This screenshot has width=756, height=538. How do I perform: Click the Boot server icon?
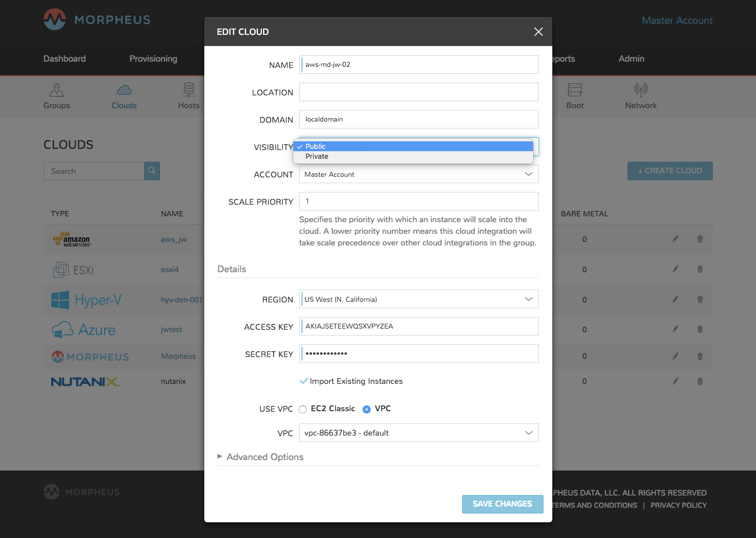[x=575, y=90]
